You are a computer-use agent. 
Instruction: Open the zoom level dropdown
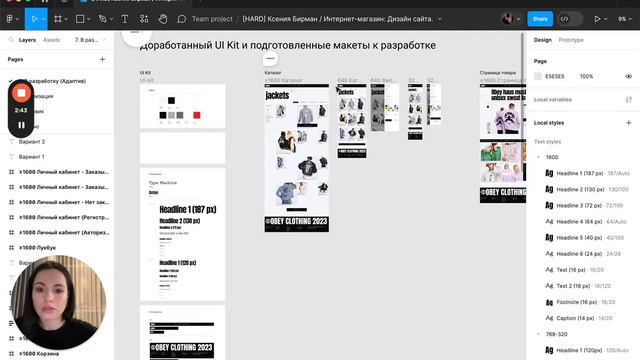pyautogui.click(x=625, y=19)
